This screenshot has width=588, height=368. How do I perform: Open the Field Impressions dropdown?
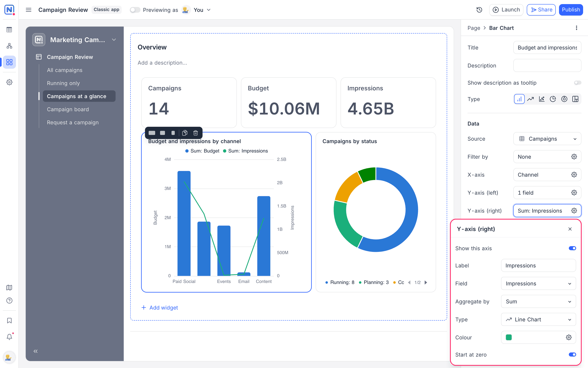(538, 284)
